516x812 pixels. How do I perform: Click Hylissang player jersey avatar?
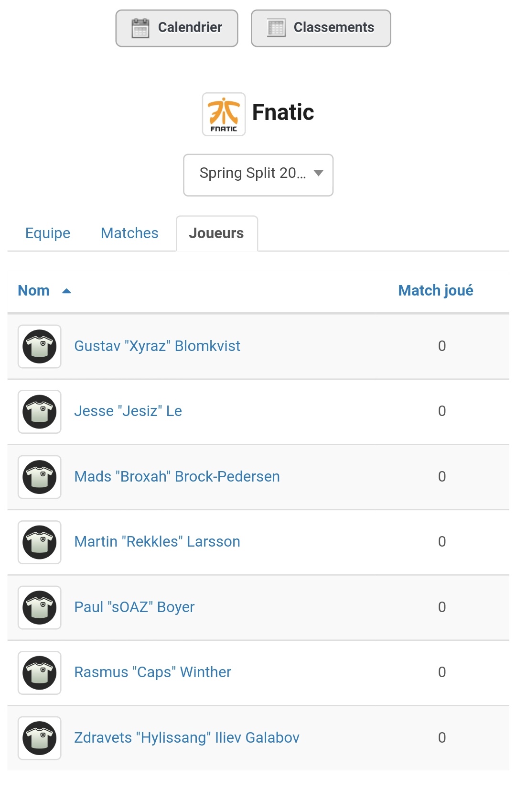tap(40, 738)
